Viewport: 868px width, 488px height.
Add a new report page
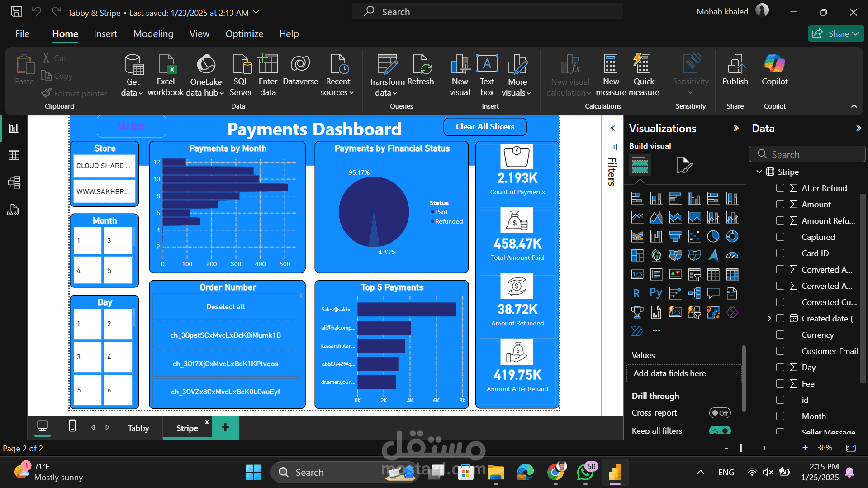(225, 427)
